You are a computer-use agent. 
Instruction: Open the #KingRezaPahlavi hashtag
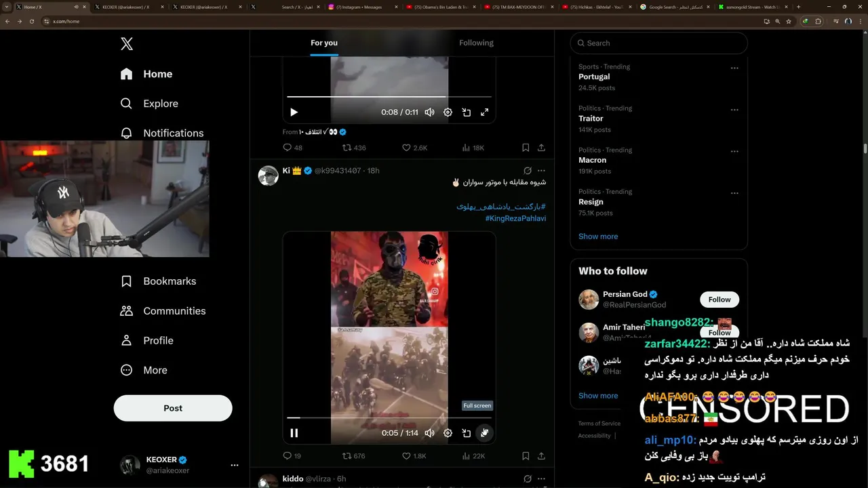click(x=515, y=218)
